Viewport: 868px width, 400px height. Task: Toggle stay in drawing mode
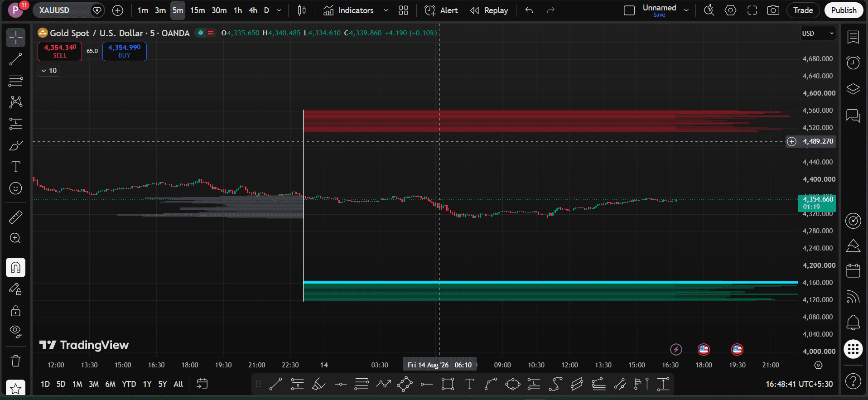pos(16,289)
